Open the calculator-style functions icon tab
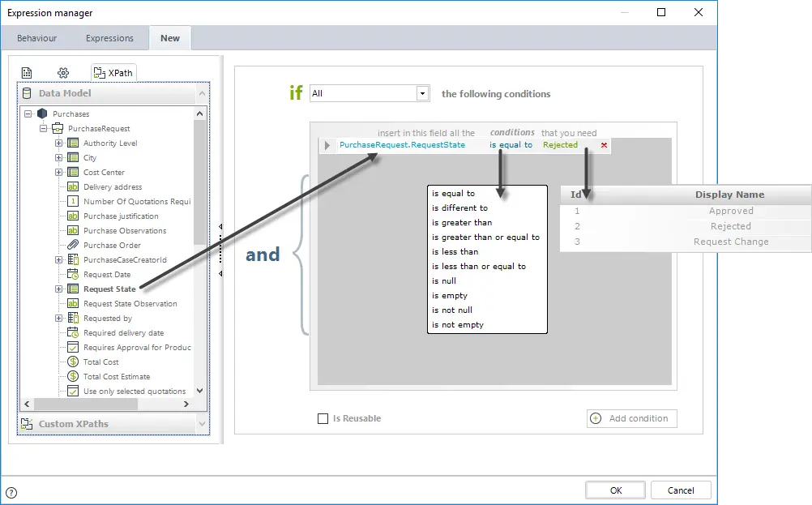812x505 pixels. click(x=27, y=73)
